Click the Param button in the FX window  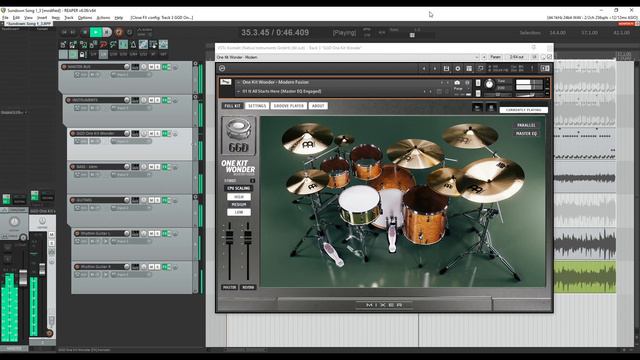coord(495,57)
